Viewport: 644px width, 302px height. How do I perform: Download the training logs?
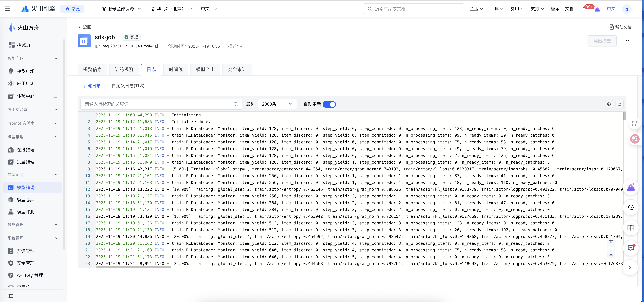[x=620, y=104]
